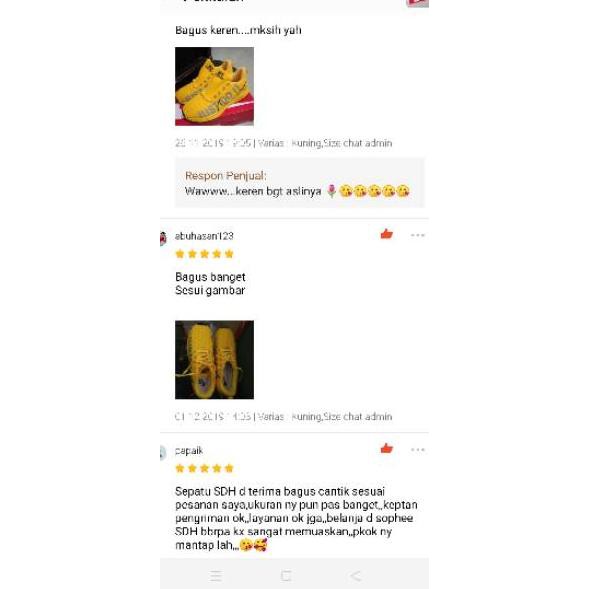Like the review by papaik
The height and width of the screenshot is (589, 589).
tap(387, 449)
